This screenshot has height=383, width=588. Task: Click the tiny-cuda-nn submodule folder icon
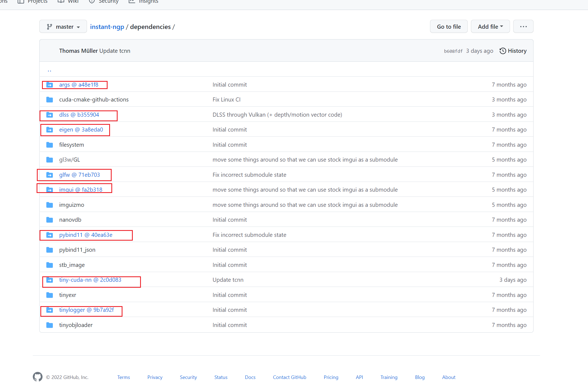pyautogui.click(x=50, y=280)
